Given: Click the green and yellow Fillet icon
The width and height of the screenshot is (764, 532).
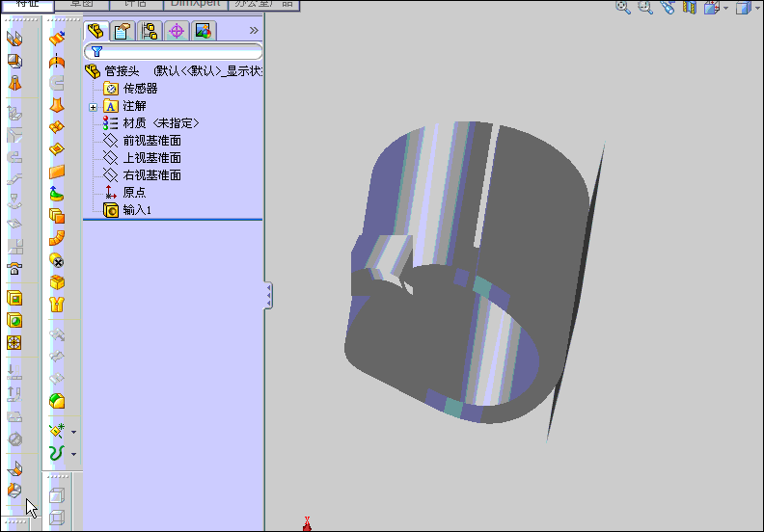Looking at the screenshot, I should click(57, 401).
